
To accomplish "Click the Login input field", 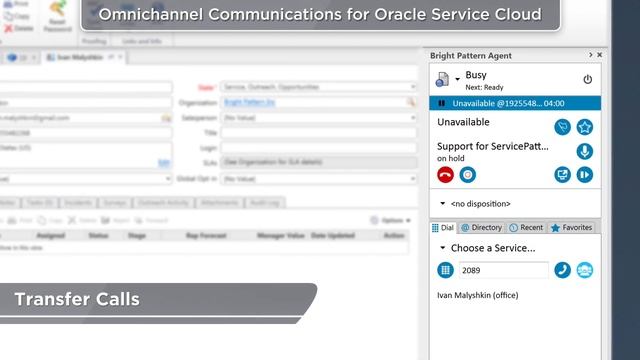I will click(x=318, y=148).
